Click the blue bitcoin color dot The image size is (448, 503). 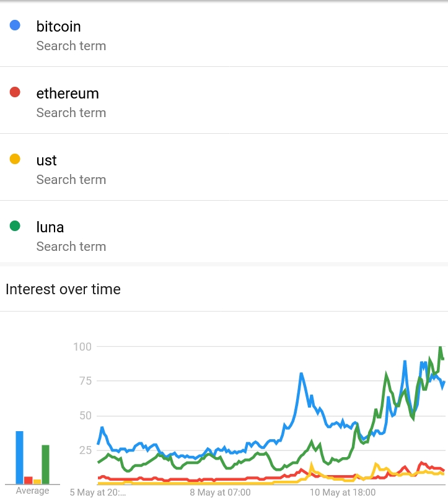pos(15,25)
